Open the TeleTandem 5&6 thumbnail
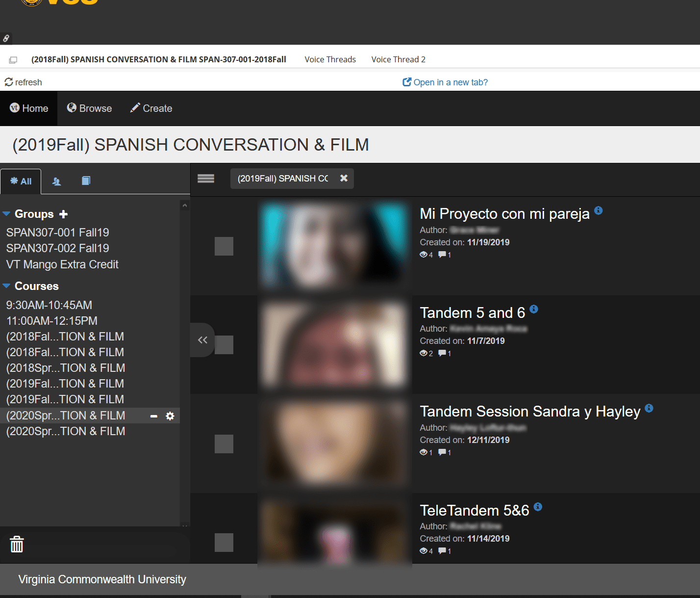The height and width of the screenshot is (598, 700). tap(335, 532)
